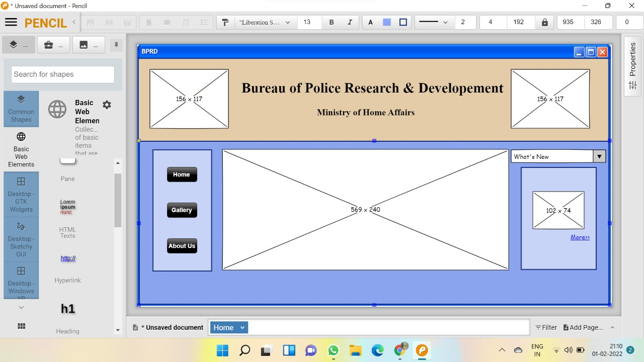The image size is (644, 362).
Task: Collapse the sidebar using the arrow beside PENCIL
Action: [x=74, y=22]
